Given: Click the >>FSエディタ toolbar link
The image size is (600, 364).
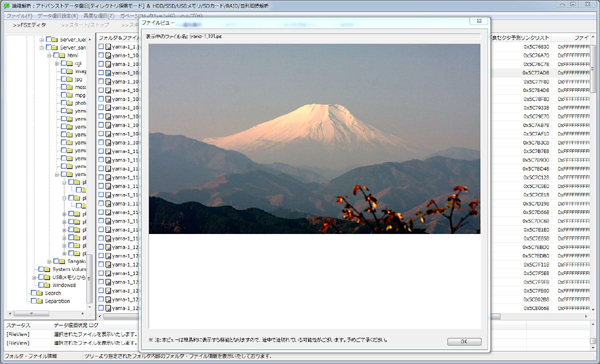Looking at the screenshot, I should 29,25.
